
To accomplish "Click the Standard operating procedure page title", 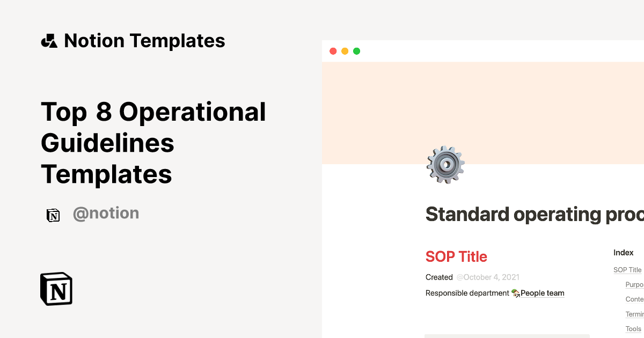I will click(x=534, y=214).
